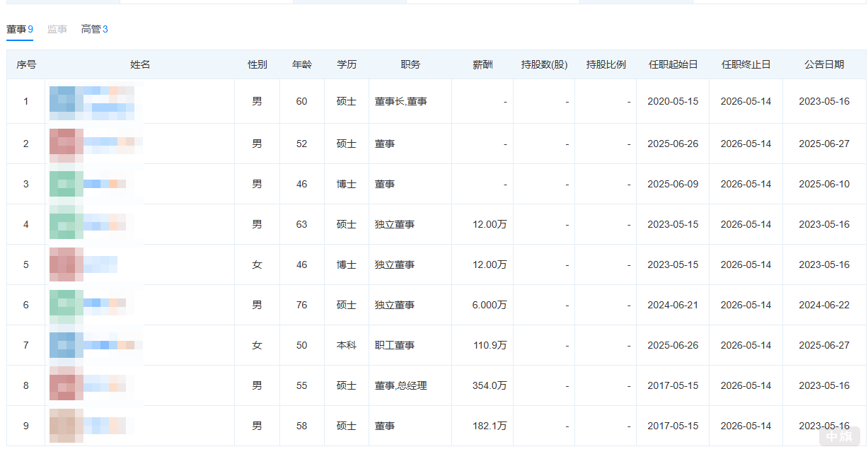The height and width of the screenshot is (454, 868).
Task: Click the 序号 column header
Action: click(25, 64)
